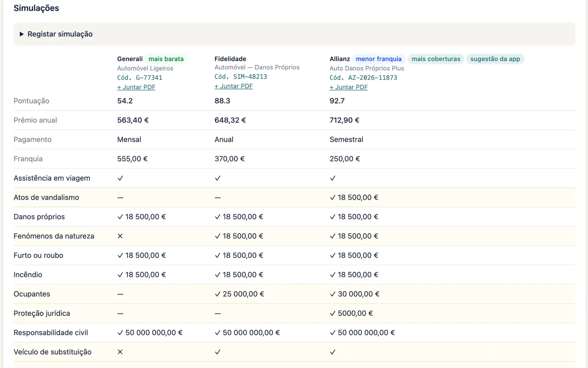This screenshot has width=588, height=368.
Task: Click Generali Assistência em viagem checkmark
Action: 120,178
